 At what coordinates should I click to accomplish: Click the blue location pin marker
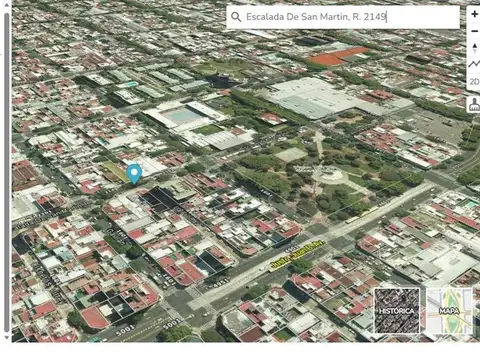point(134,173)
